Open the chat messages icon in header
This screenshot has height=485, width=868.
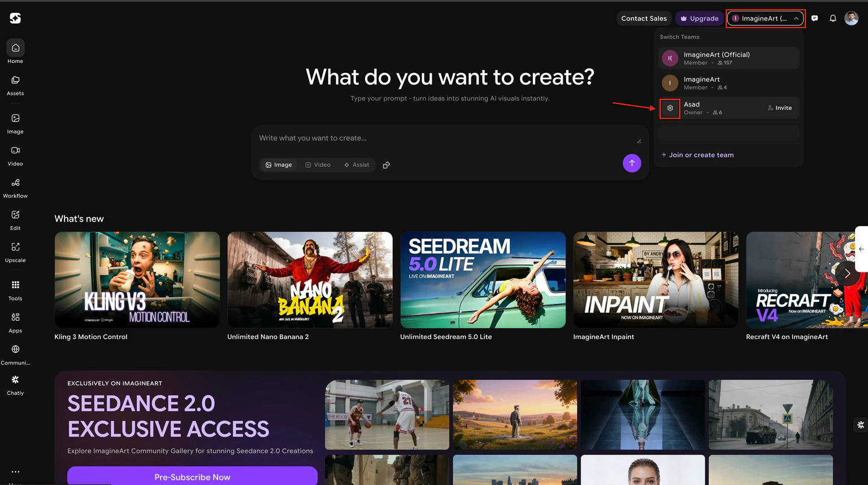click(x=814, y=18)
